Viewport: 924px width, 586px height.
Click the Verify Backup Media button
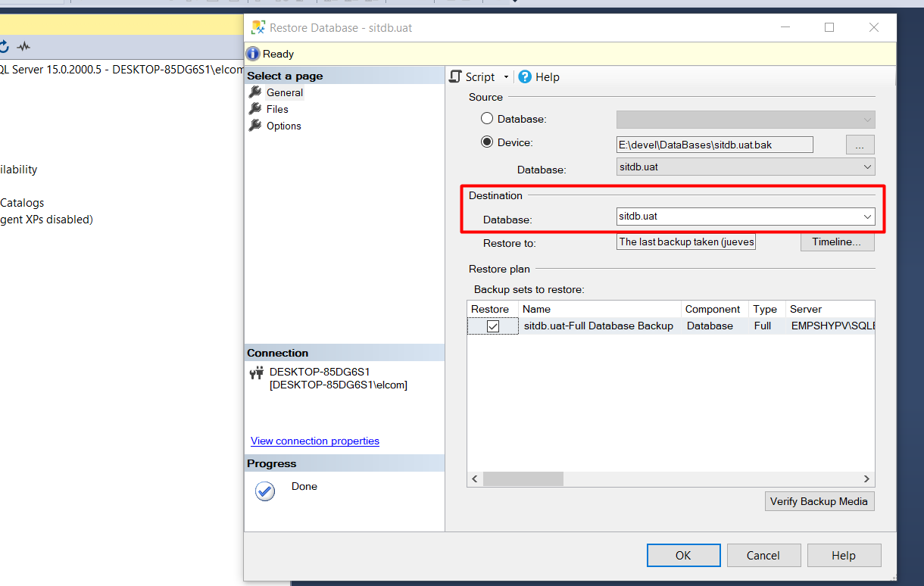819,501
